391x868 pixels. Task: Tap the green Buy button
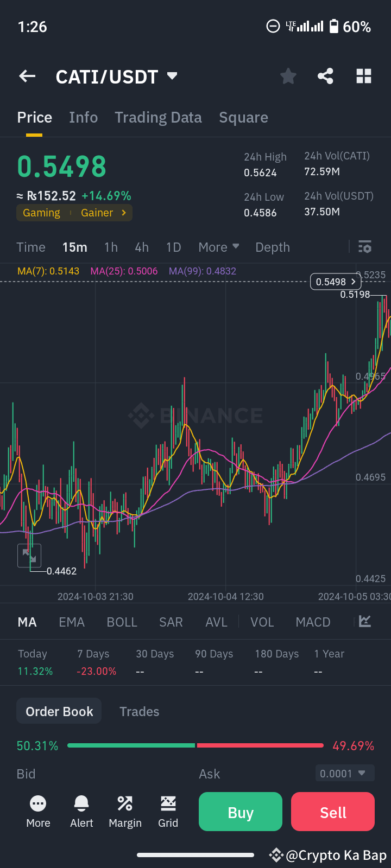(240, 812)
